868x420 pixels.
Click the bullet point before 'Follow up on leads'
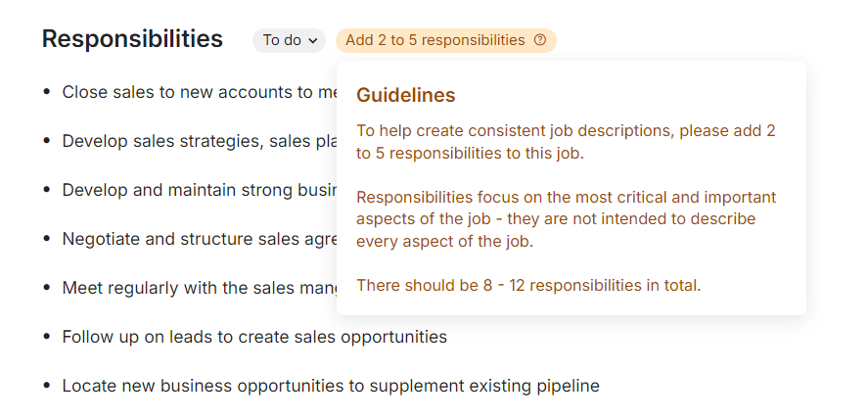47,337
